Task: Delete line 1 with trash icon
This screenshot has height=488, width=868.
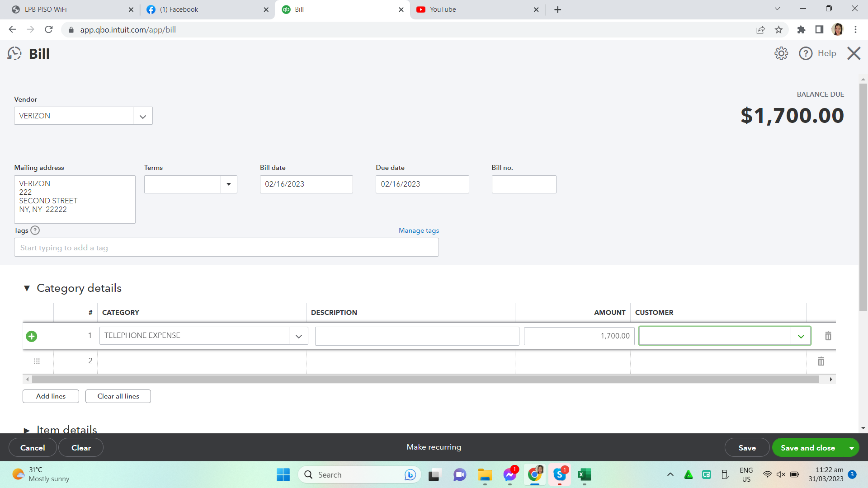Action: pos(828,336)
